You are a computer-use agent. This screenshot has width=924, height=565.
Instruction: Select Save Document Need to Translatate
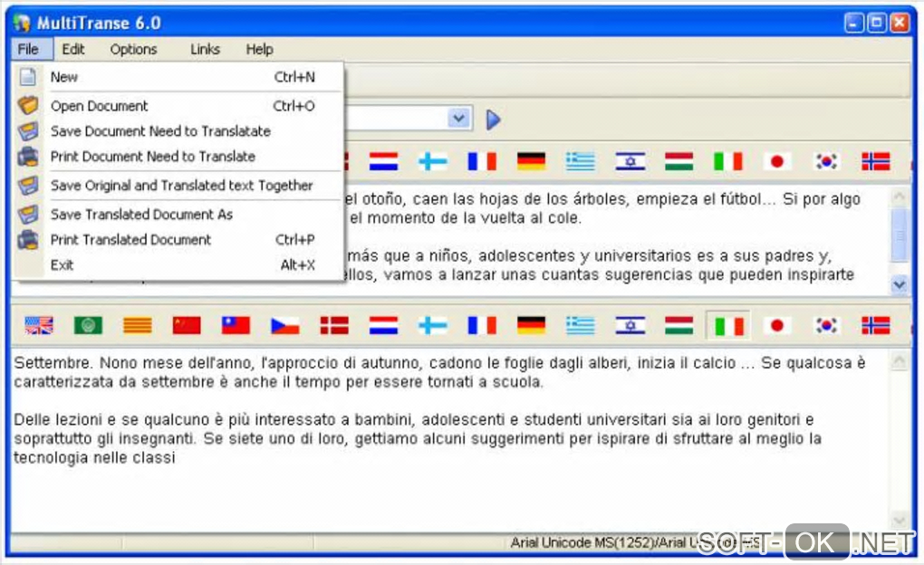pos(178,131)
